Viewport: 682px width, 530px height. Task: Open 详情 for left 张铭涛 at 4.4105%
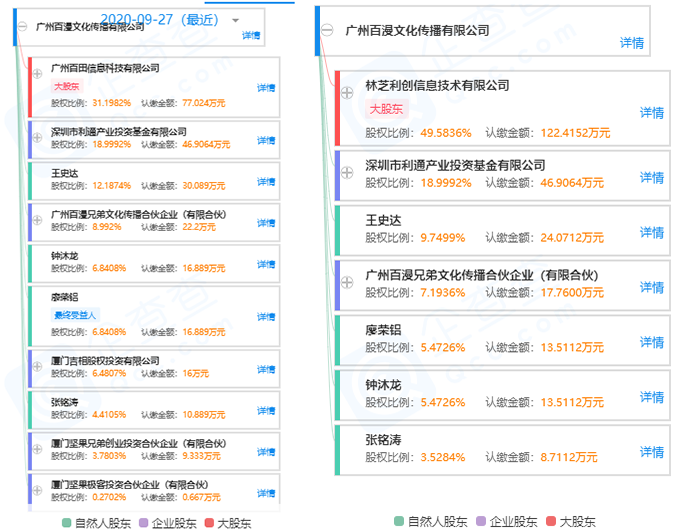pos(266,411)
